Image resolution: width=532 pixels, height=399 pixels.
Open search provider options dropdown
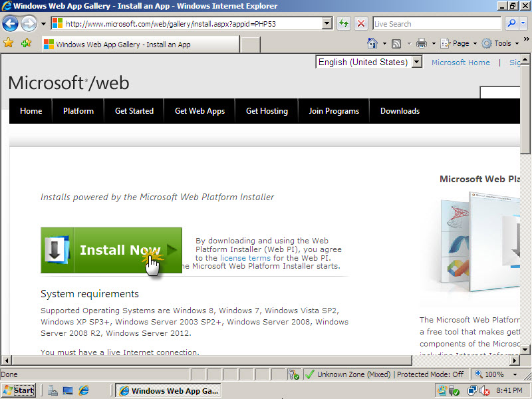click(523, 23)
